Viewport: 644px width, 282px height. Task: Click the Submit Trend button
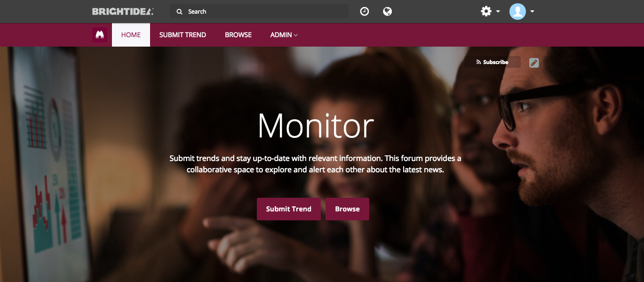click(289, 209)
